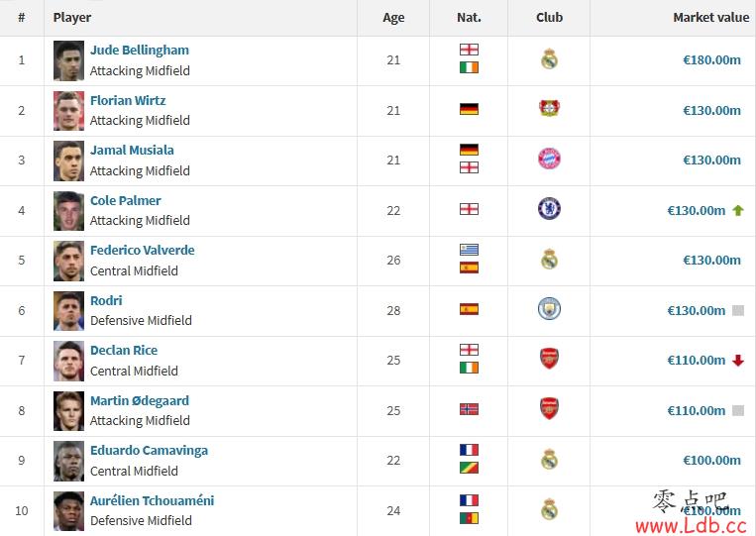
Task: Click grey unchanged indicator beside Ødegaard value
Action: [738, 410]
